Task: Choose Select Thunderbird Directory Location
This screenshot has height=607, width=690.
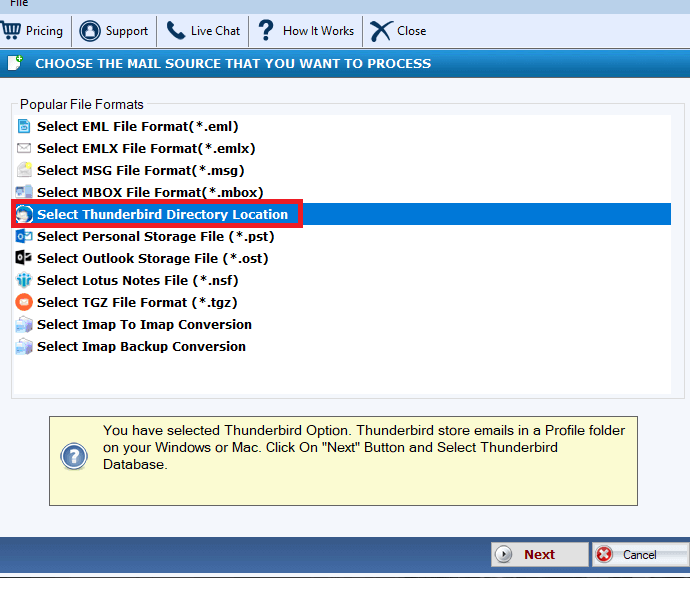Action: tap(162, 214)
